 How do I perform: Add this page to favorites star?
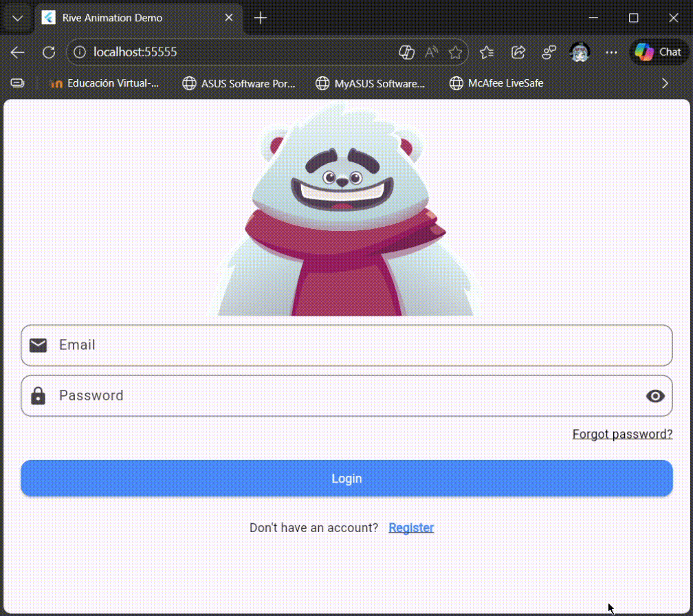pos(455,52)
